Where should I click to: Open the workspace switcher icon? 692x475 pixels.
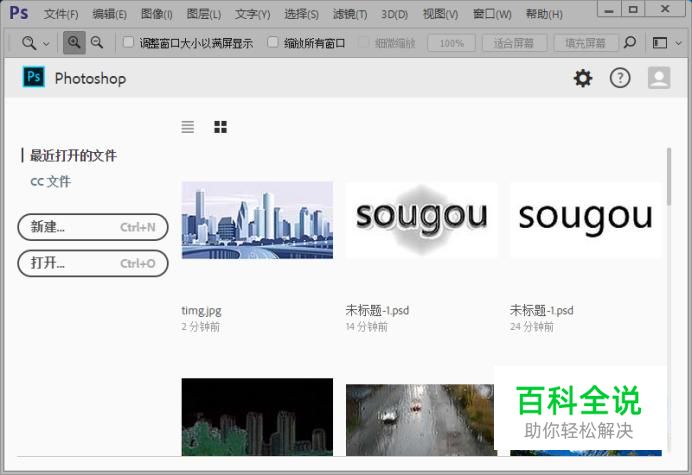pos(660,43)
